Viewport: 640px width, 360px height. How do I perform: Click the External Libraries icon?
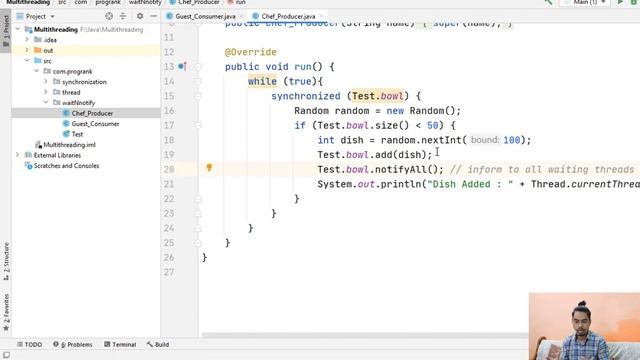tap(28, 155)
